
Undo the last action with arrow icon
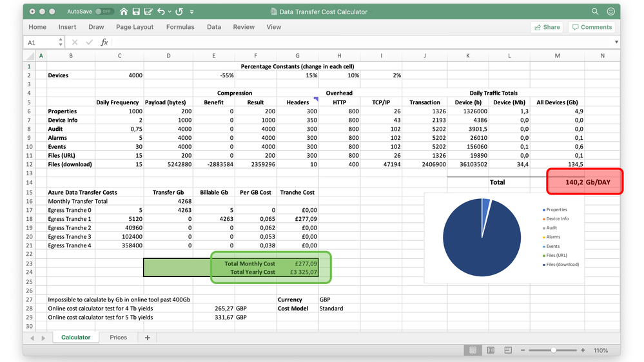[161, 12]
